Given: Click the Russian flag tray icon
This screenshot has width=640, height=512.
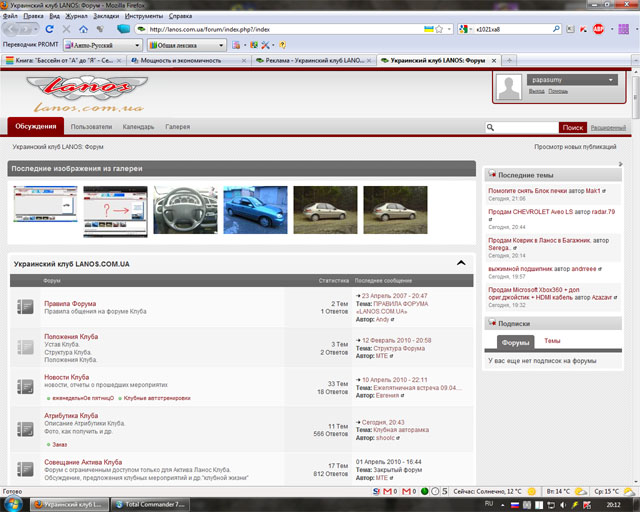Looking at the screenshot, I should tap(515, 505).
